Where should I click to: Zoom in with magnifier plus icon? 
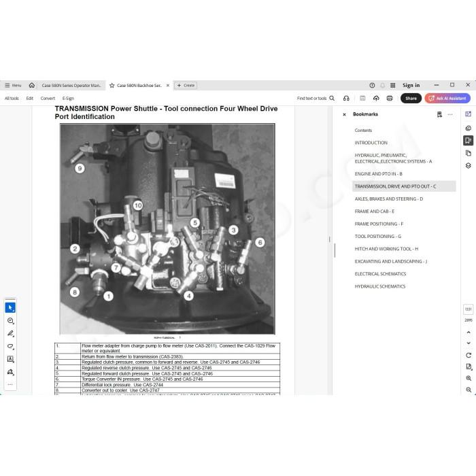point(469,378)
